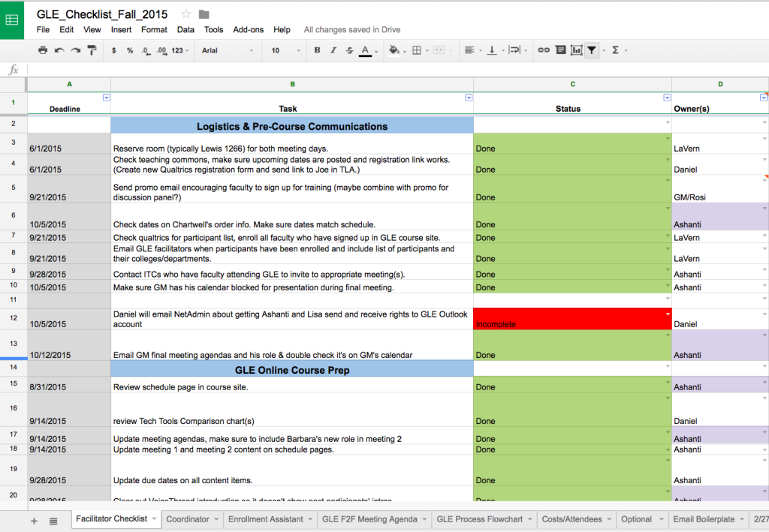This screenshot has height=532, width=769.
Task: Open the filter dropdown on the Status column
Action: (667, 98)
